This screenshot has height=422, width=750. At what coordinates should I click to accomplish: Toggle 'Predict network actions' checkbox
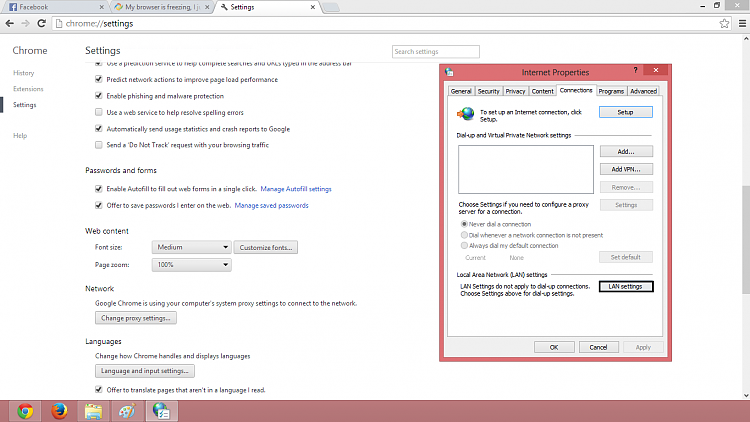click(x=99, y=79)
